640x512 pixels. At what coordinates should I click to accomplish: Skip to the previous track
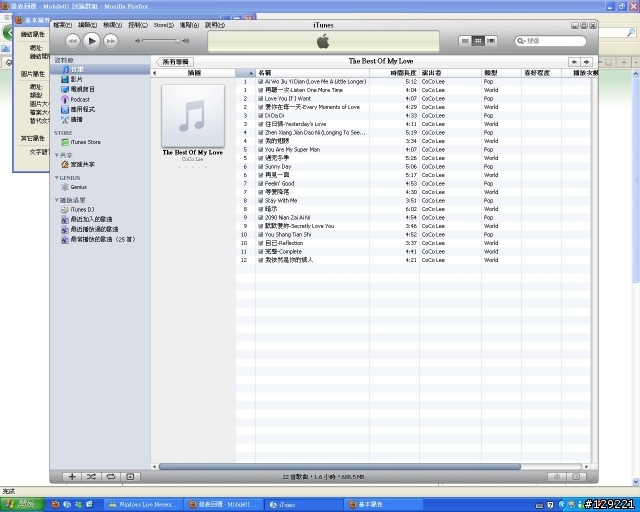pyautogui.click(x=72, y=41)
